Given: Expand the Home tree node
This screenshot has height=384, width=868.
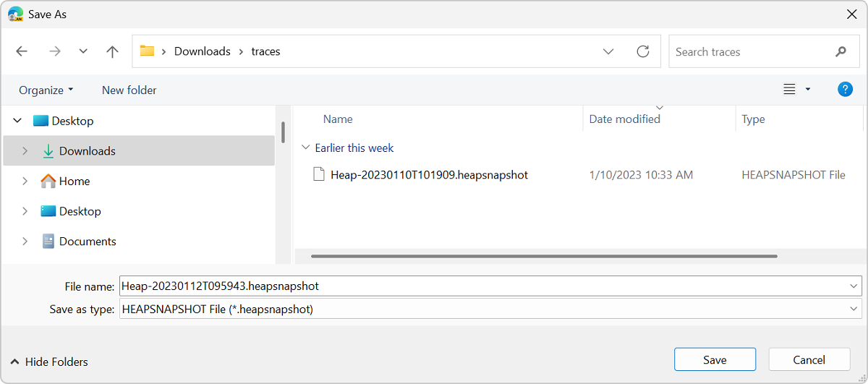Looking at the screenshot, I should pos(25,181).
